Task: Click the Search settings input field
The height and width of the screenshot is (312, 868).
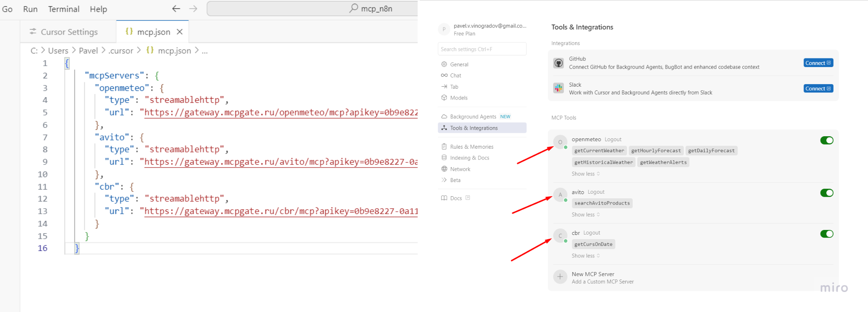Action: point(482,49)
